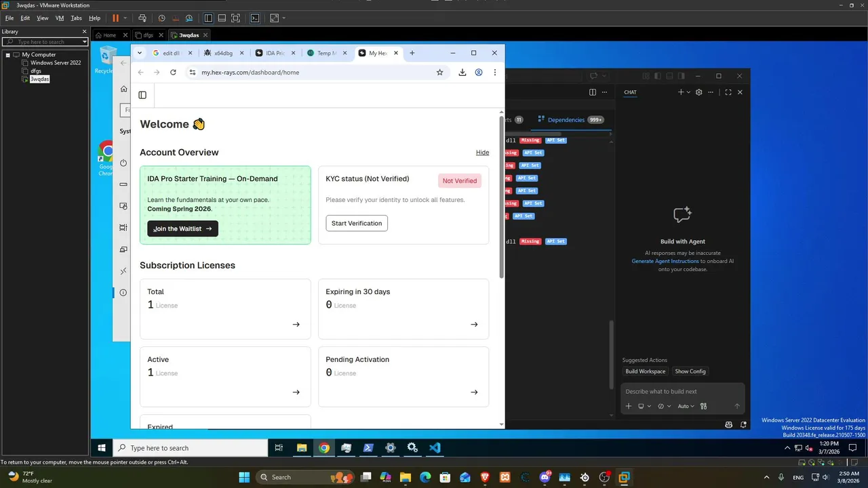The image size is (868, 488).
Task: Click Show Config suggested action
Action: 690,371
